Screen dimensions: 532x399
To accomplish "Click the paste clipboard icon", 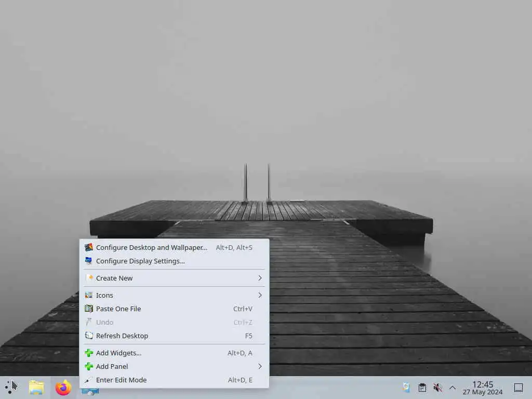I will [x=89, y=309].
